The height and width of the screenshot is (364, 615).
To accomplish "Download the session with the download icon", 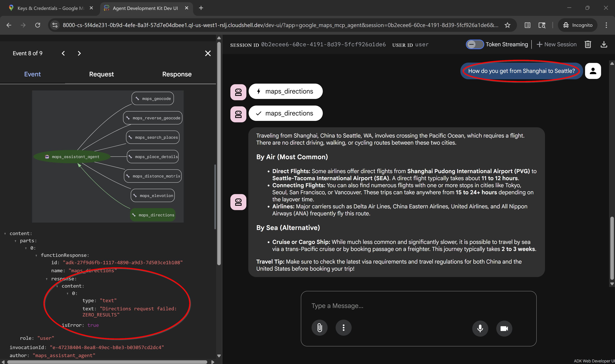I will pyautogui.click(x=604, y=44).
